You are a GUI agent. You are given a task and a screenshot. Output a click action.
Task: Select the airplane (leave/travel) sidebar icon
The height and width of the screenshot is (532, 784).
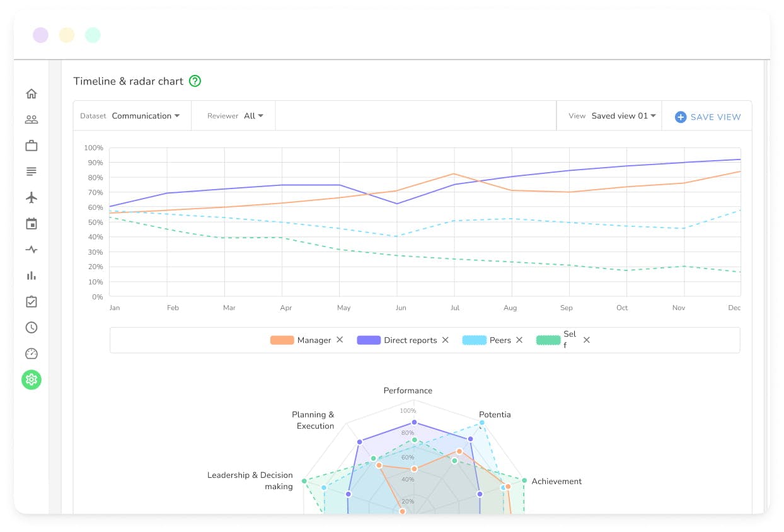pos(32,197)
